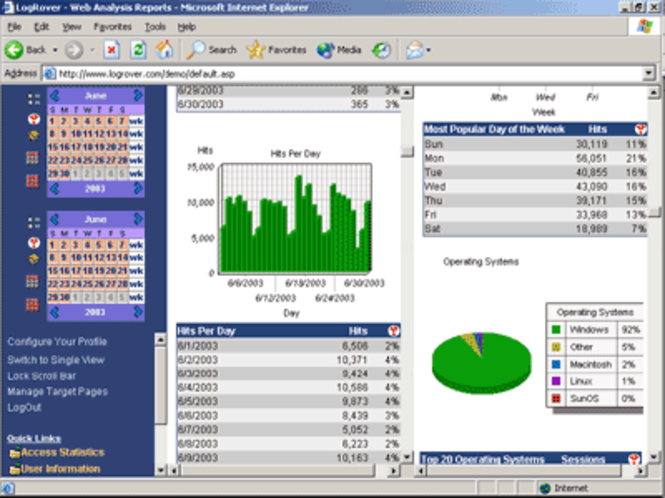Click the Windows green legend swatch
665x498 pixels.
pyautogui.click(x=556, y=330)
